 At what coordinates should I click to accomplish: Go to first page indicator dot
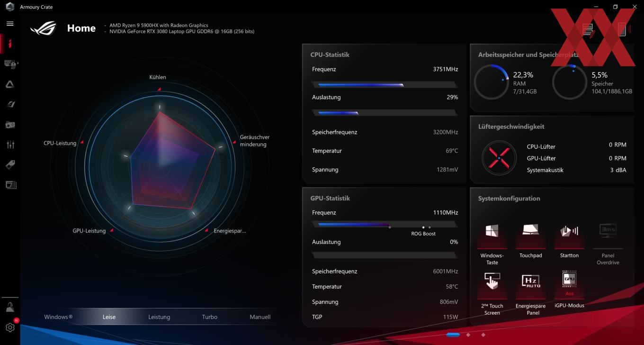click(x=453, y=335)
